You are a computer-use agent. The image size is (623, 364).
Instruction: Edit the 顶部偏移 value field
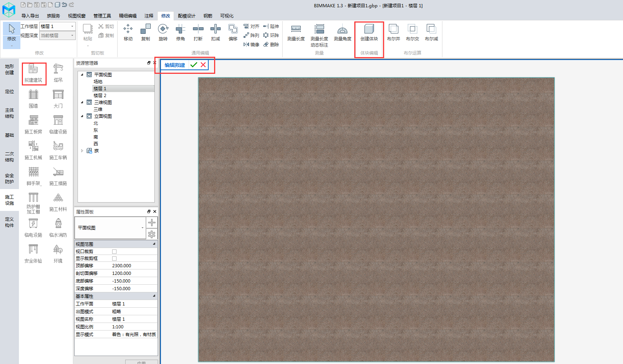[x=134, y=266]
